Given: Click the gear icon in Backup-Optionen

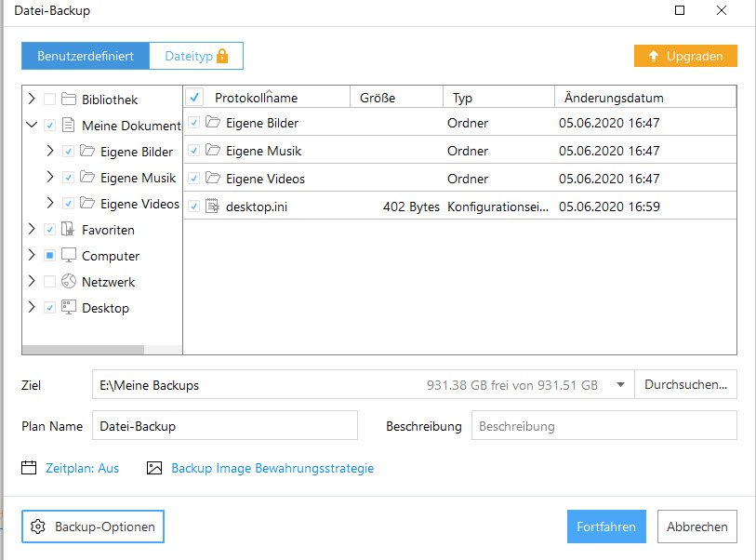Looking at the screenshot, I should click(x=38, y=527).
